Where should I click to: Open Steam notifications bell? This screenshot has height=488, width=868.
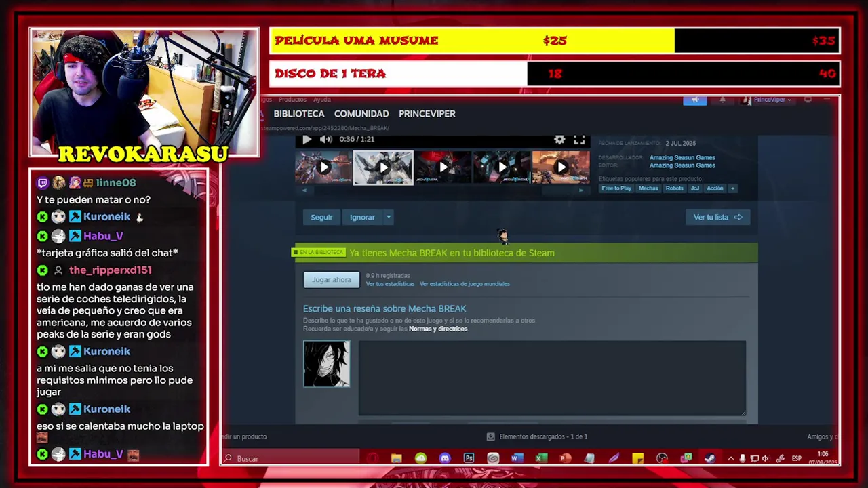(x=722, y=100)
